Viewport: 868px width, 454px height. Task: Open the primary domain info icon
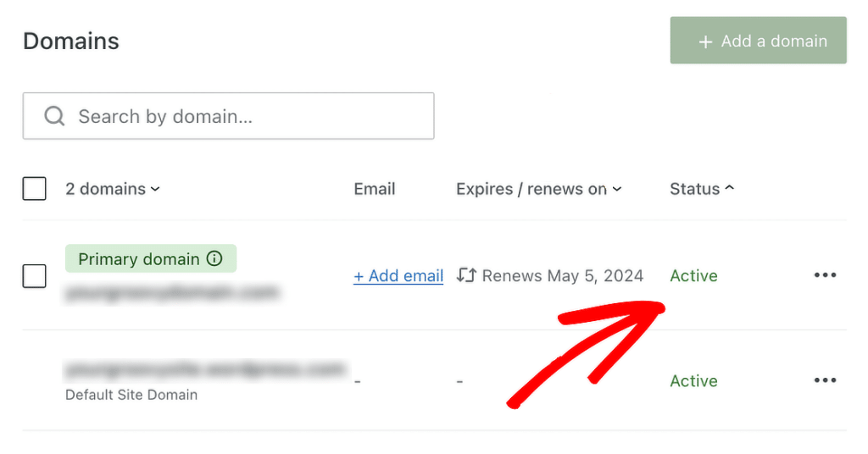(214, 258)
